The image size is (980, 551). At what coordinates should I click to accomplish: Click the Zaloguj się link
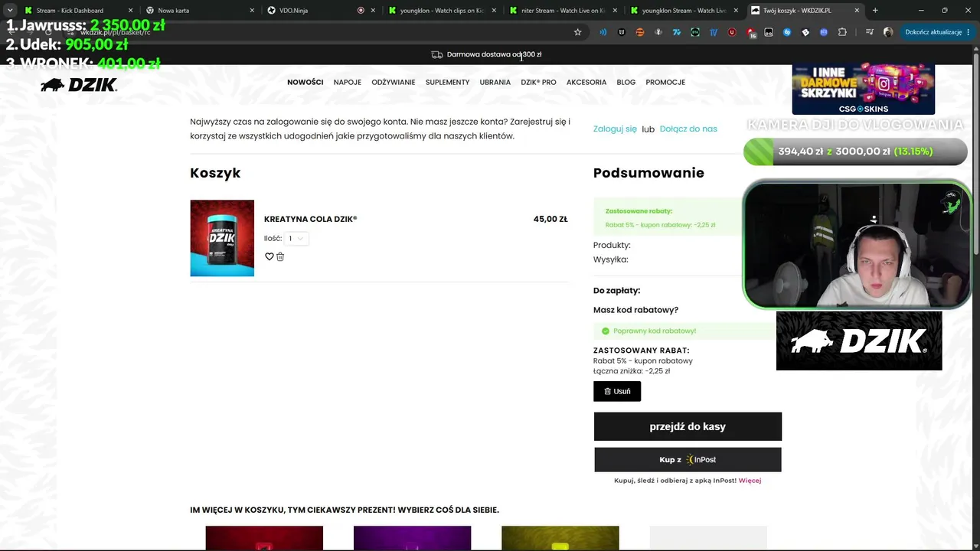615,129
